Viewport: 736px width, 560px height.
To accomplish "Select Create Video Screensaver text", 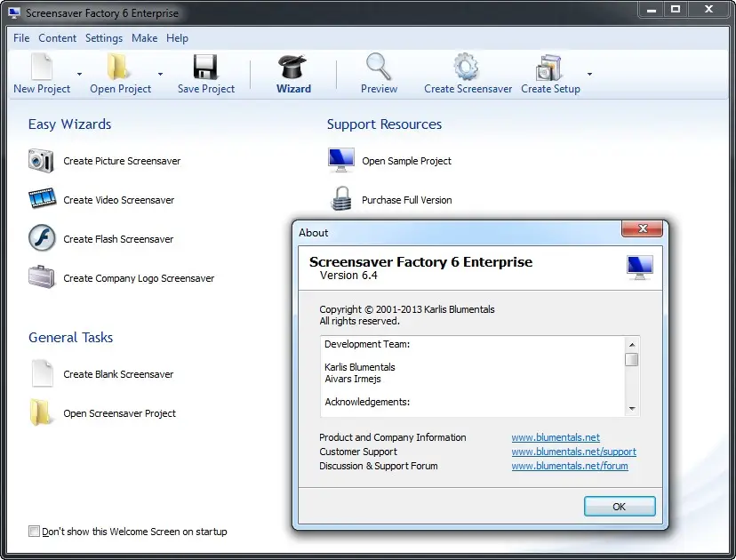I will pyautogui.click(x=119, y=200).
